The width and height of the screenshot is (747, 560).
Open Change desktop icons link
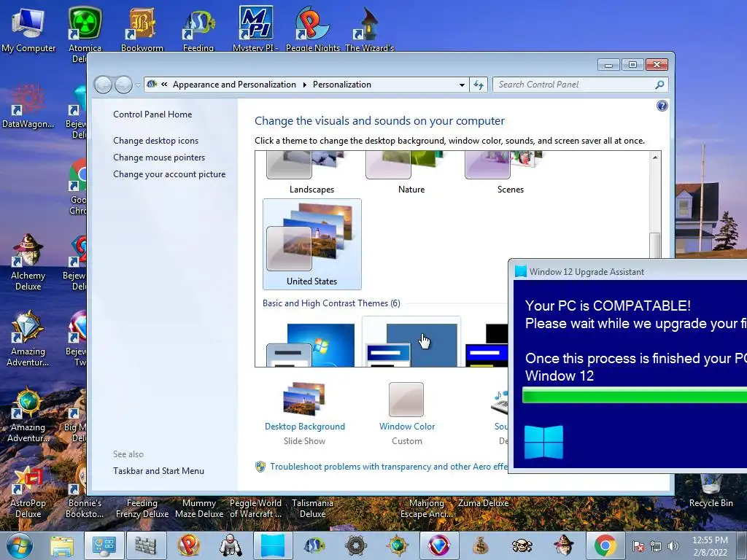[x=156, y=141]
